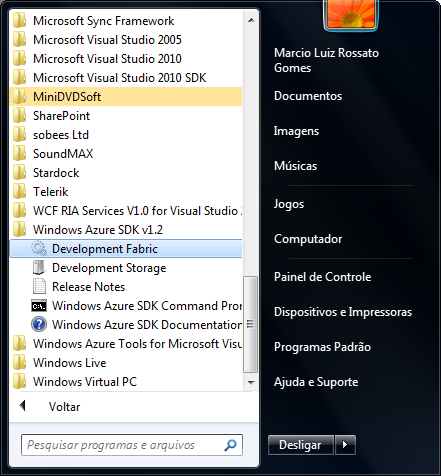Start Windows Azure SDK Command Prompt icon
The height and width of the screenshot is (476, 441).
pyautogui.click(x=39, y=306)
